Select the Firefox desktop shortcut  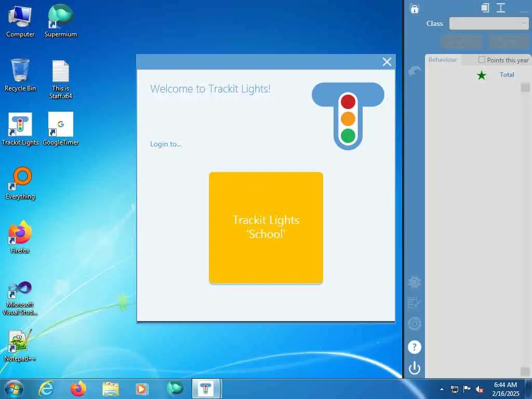pos(20,237)
